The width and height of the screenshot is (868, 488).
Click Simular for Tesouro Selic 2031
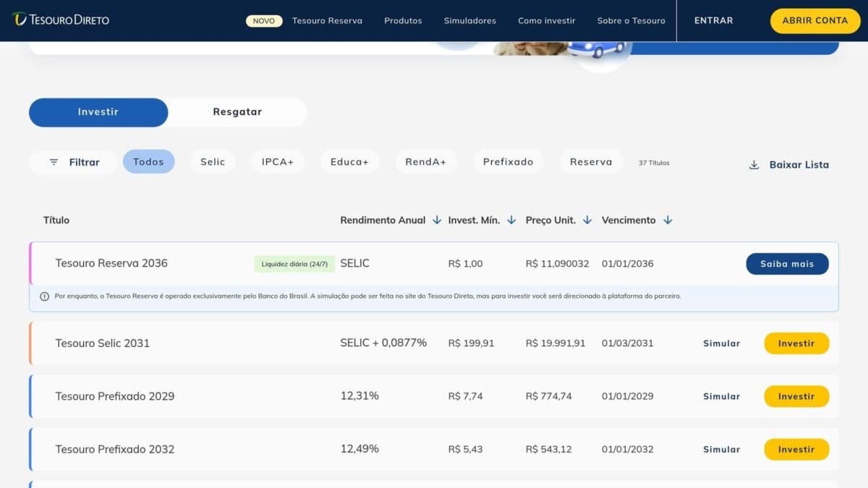pos(722,343)
